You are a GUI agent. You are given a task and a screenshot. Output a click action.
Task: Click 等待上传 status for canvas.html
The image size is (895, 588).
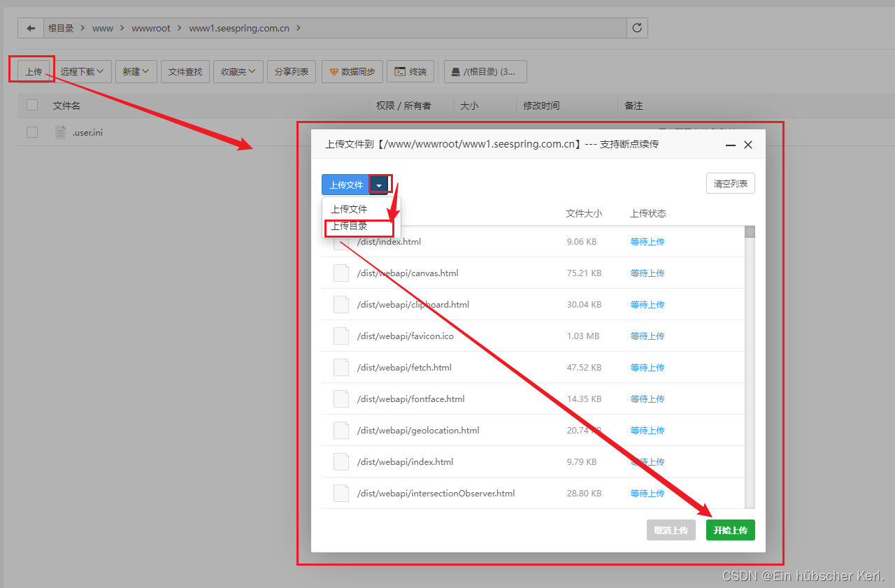click(647, 273)
